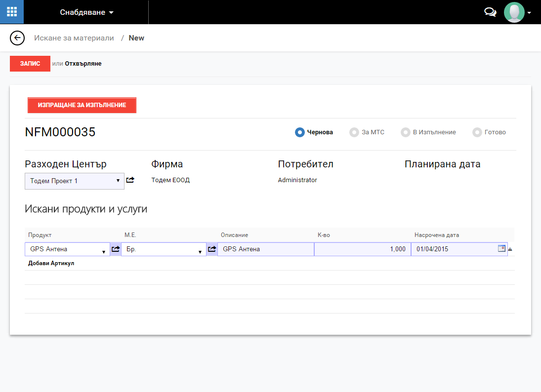Open external link next to Разходен Център
The height and width of the screenshot is (392, 541).
[130, 180]
